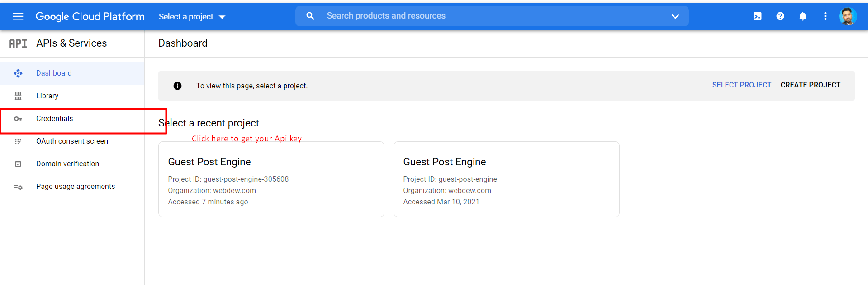Expand the Select a project dropdown

[192, 17]
